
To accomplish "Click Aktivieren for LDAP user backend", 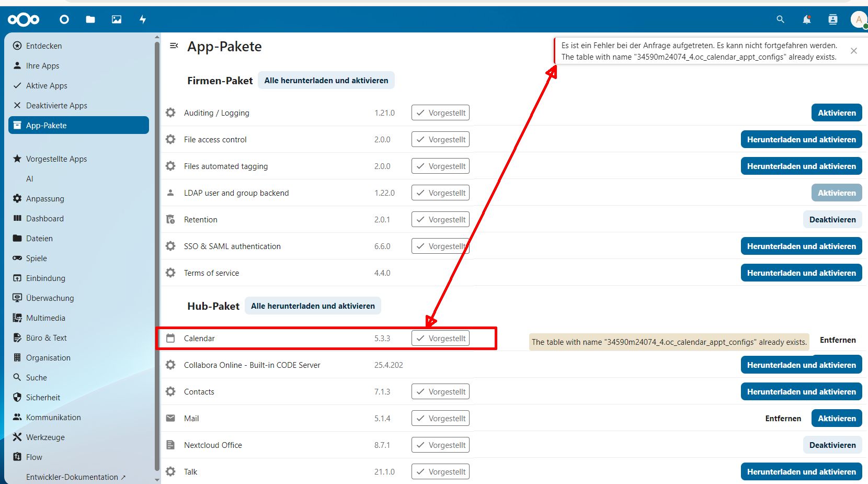I will click(837, 193).
